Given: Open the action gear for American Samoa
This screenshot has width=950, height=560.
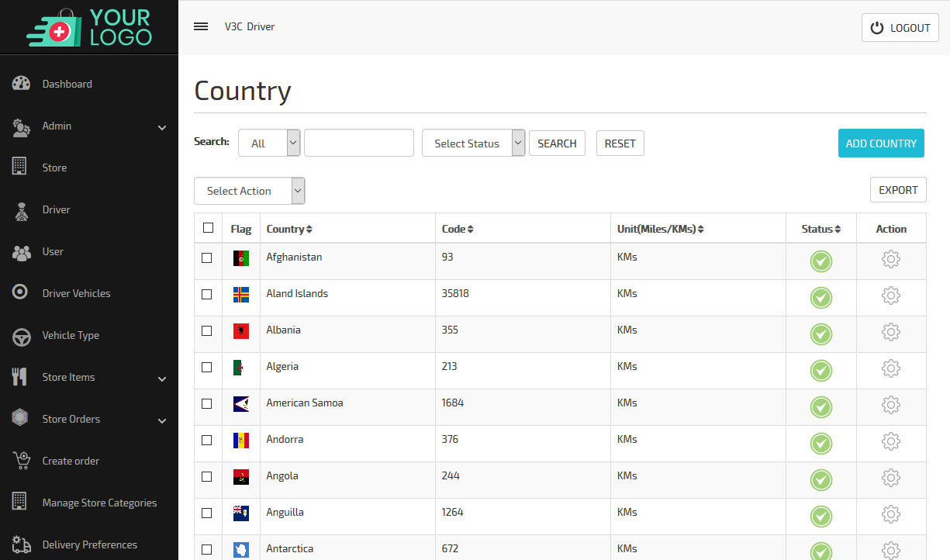Looking at the screenshot, I should [891, 405].
